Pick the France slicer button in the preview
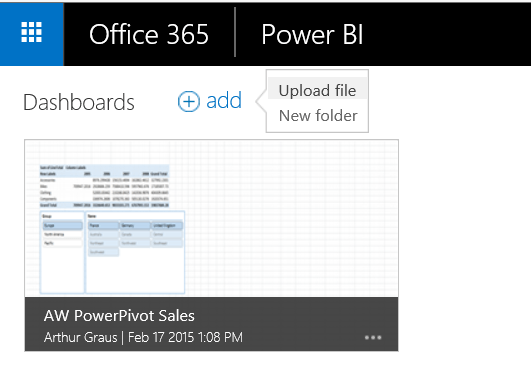531x372 pixels. pos(103,225)
